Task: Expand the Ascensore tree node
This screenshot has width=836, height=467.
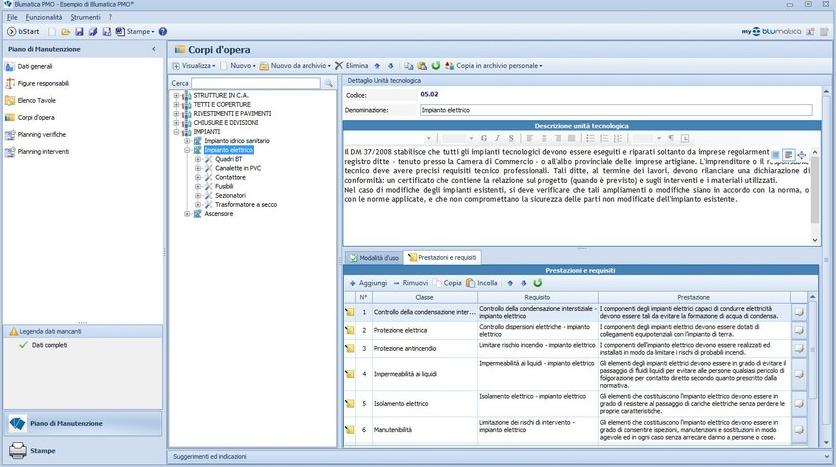Action: (x=188, y=213)
